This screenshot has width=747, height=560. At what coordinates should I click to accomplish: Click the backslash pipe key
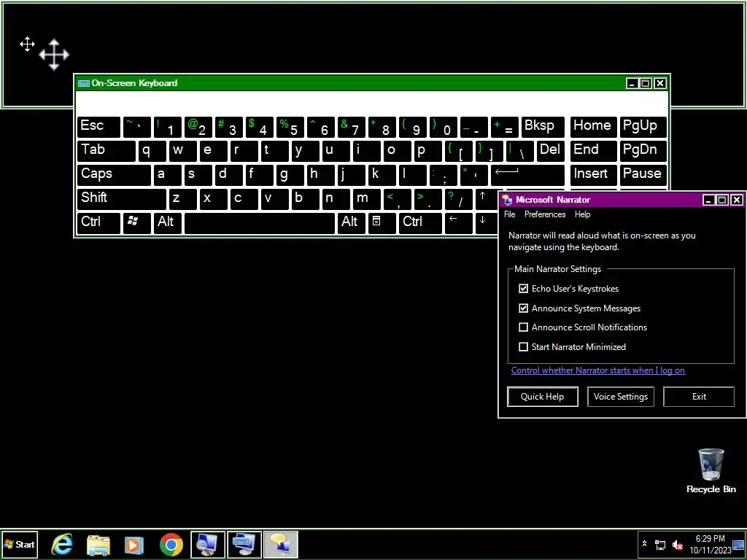tap(519, 151)
